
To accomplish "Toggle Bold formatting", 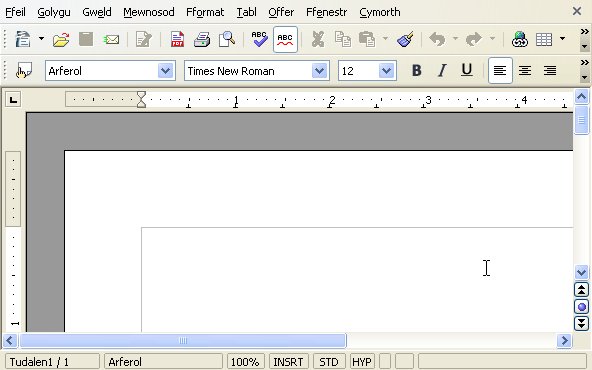I will coord(416,71).
